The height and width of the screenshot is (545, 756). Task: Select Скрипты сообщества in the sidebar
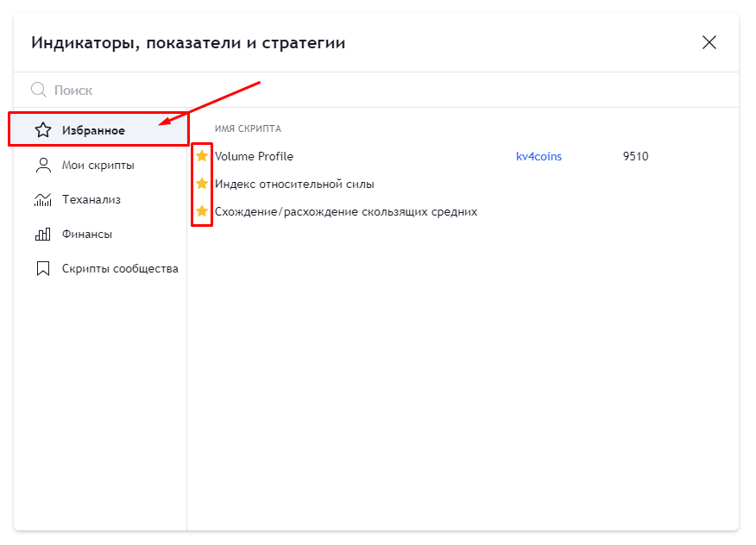click(119, 267)
